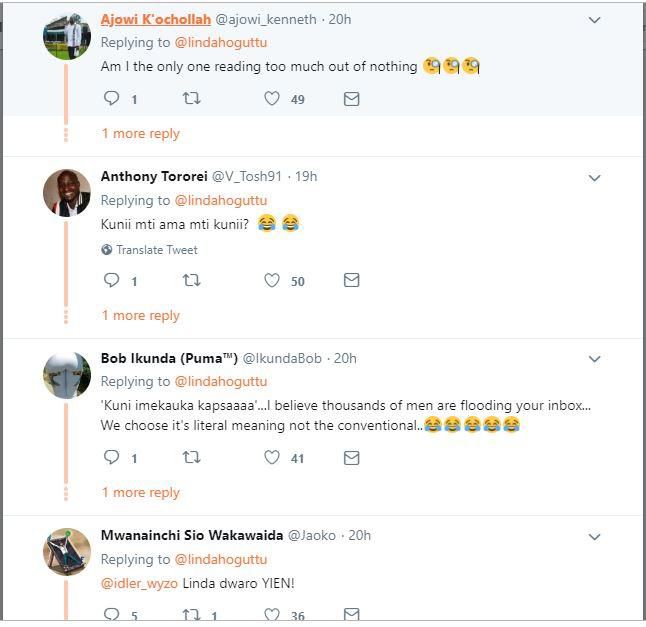Image resolution: width=646 pixels, height=627 pixels.
Task: Retweet Ajowi K'ochollah's tweet
Action: 191,99
